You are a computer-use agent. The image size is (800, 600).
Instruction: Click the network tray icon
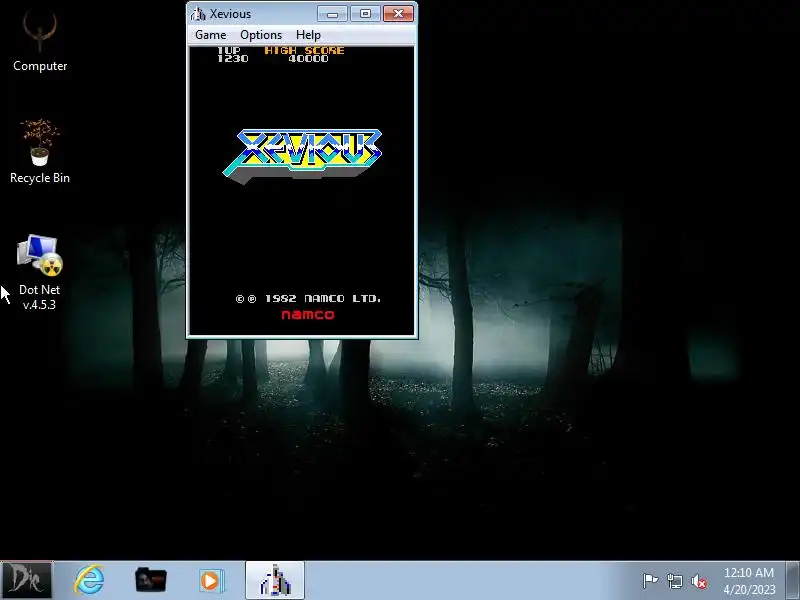click(674, 581)
